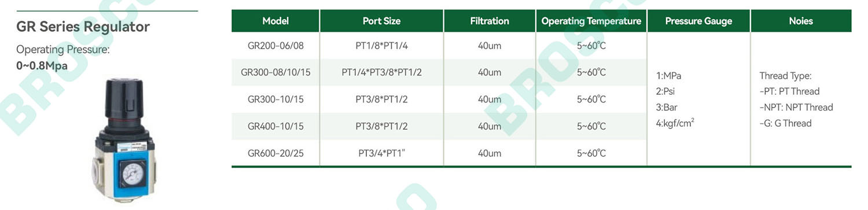Select the GR300-10/15 model row

pos(439,100)
